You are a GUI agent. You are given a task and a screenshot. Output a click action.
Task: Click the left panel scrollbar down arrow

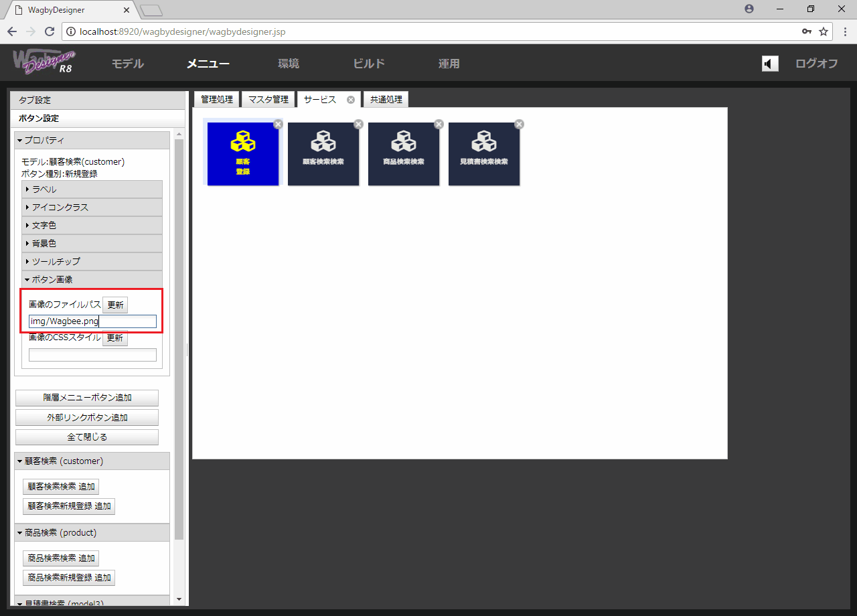click(x=179, y=599)
